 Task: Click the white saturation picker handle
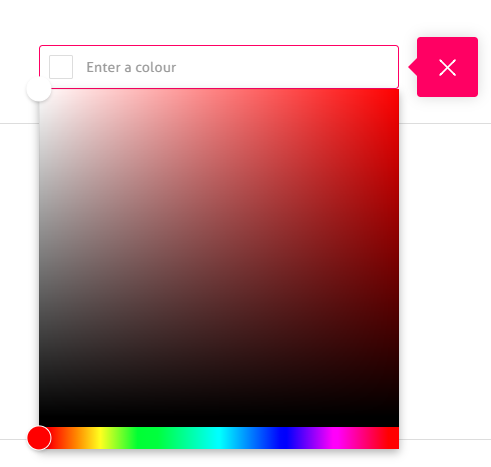(x=39, y=89)
